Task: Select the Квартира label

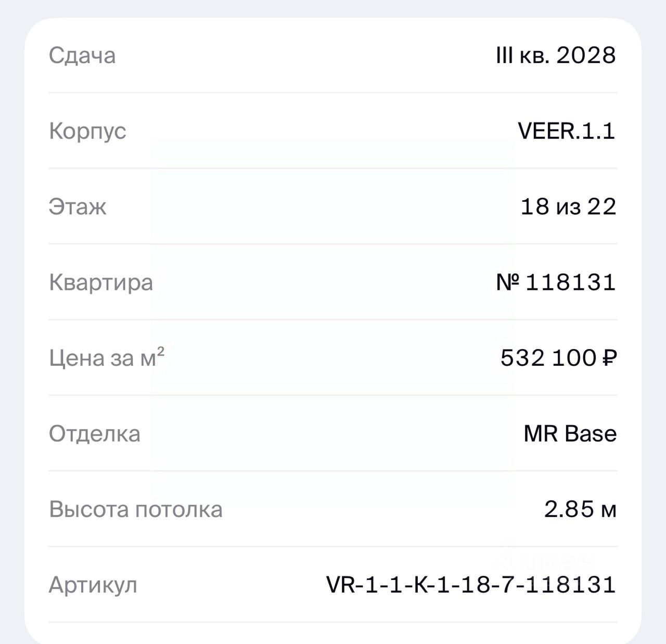Action: click(x=101, y=282)
